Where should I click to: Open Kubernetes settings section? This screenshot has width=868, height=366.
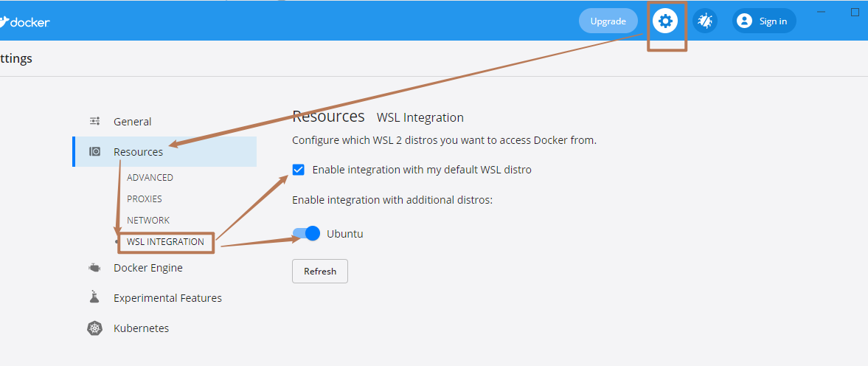[x=141, y=328]
